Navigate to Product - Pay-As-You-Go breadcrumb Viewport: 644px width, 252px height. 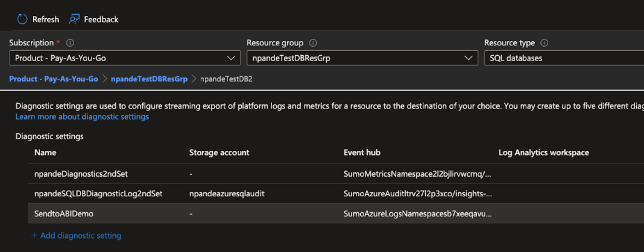point(54,79)
